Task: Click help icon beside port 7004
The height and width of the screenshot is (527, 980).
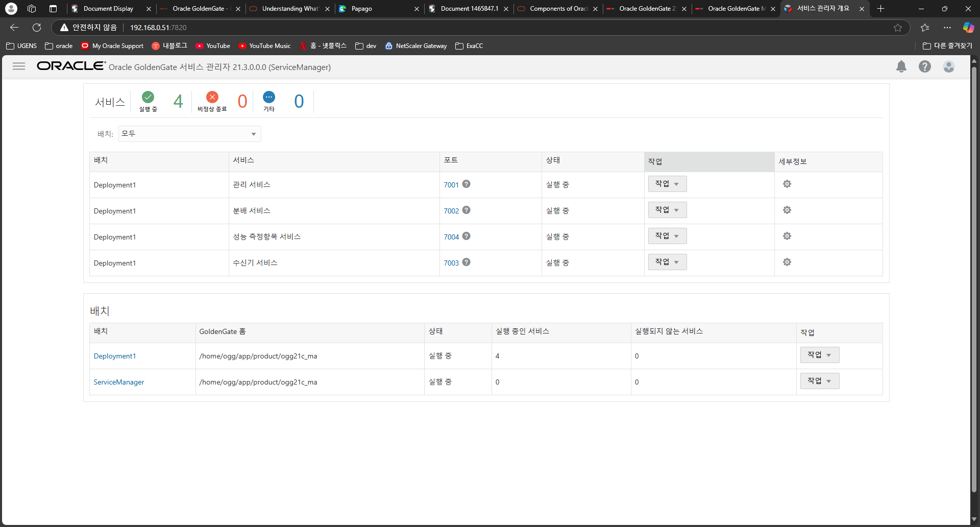Action: 466,236
